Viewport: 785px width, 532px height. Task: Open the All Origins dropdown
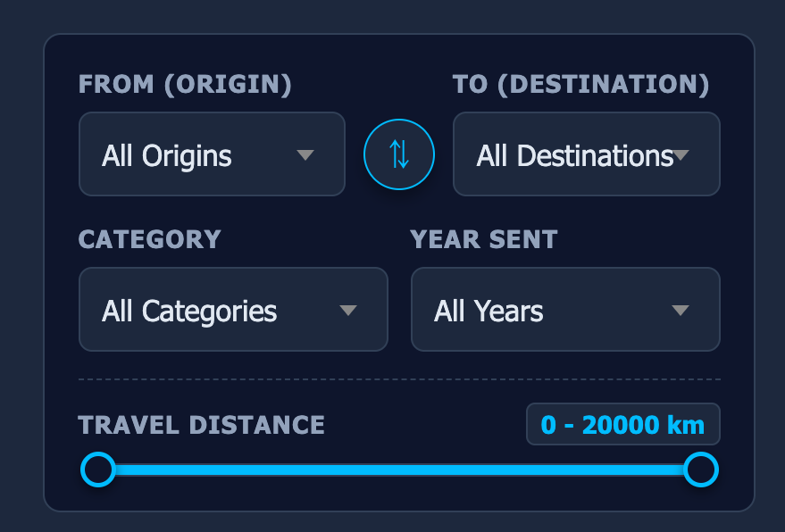coord(212,154)
